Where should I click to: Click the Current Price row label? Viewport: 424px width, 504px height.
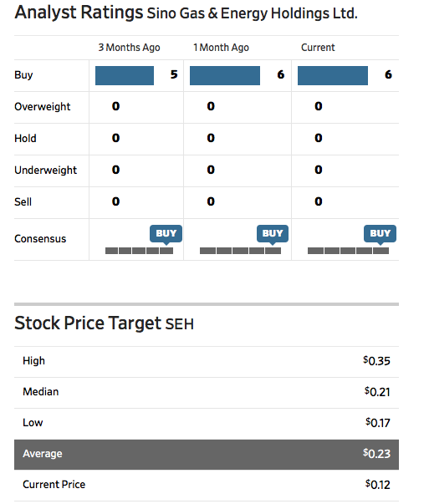pyautogui.click(x=54, y=485)
